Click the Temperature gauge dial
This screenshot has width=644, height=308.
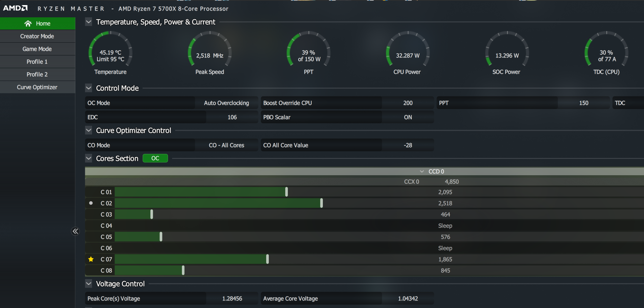110,49
